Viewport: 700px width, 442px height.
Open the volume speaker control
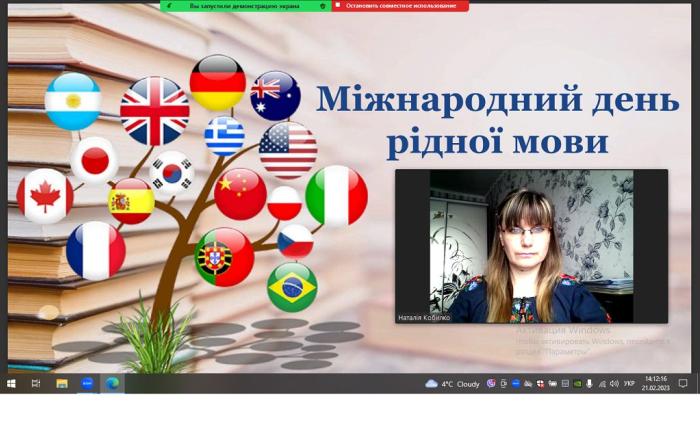[614, 383]
